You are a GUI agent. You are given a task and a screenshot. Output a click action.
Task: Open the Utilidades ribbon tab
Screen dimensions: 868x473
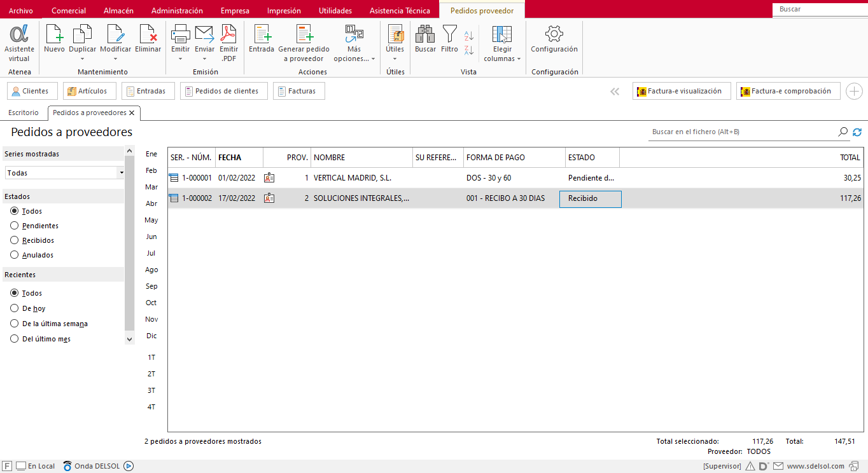point(335,11)
